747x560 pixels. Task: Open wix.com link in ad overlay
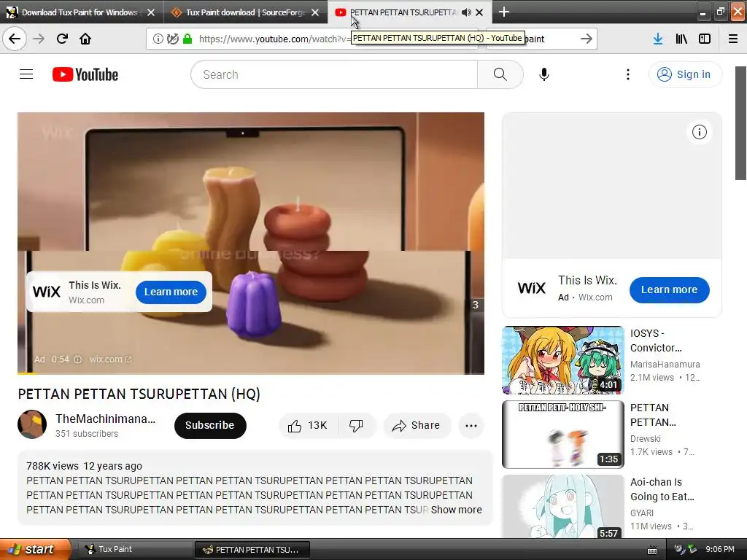110,359
